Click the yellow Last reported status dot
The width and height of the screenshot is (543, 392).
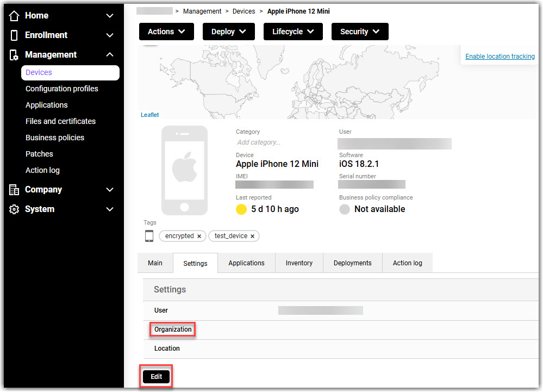point(241,209)
